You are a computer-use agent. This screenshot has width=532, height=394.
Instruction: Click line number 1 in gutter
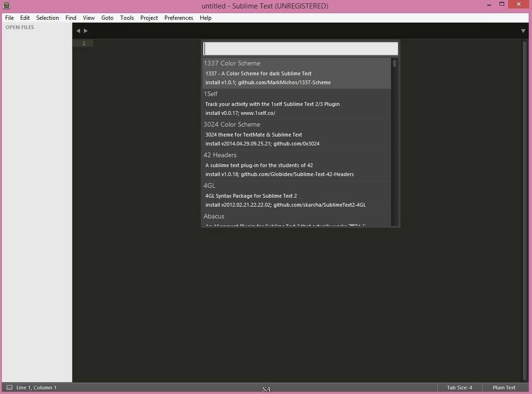(84, 43)
